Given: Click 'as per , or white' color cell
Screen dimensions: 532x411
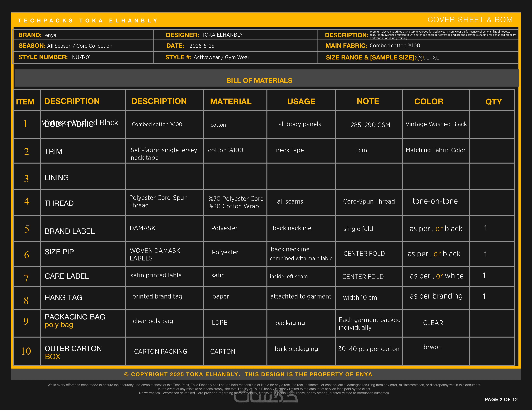Looking at the screenshot, I should pos(437,276).
